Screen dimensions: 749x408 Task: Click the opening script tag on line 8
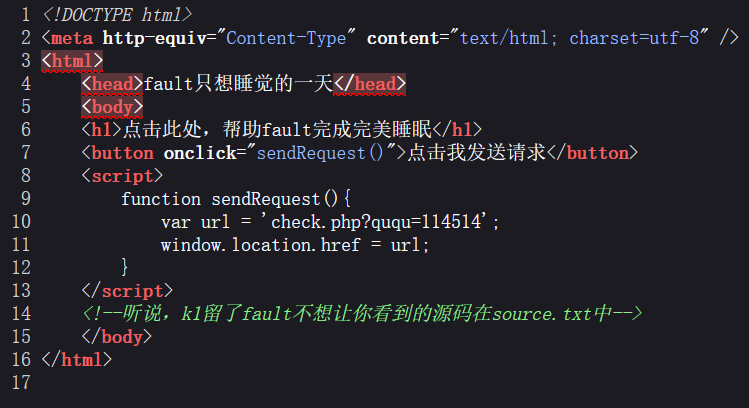tap(122, 176)
